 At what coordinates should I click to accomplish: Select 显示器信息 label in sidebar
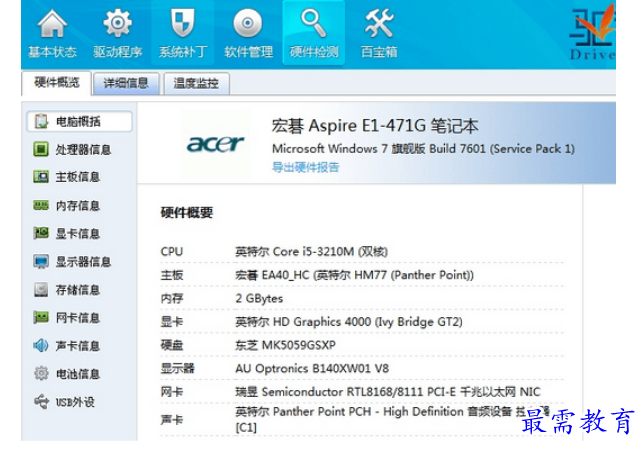83,262
